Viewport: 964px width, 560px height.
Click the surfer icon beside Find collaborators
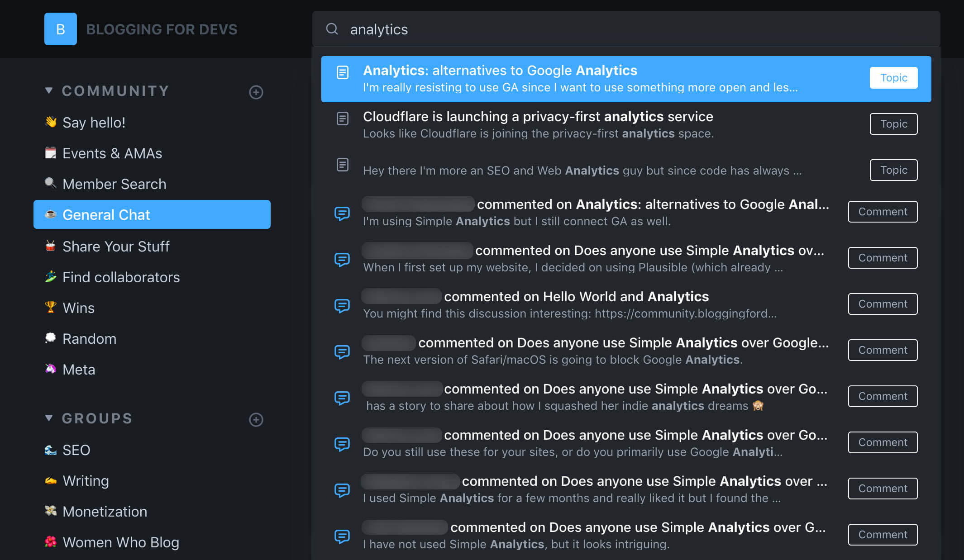tap(51, 276)
